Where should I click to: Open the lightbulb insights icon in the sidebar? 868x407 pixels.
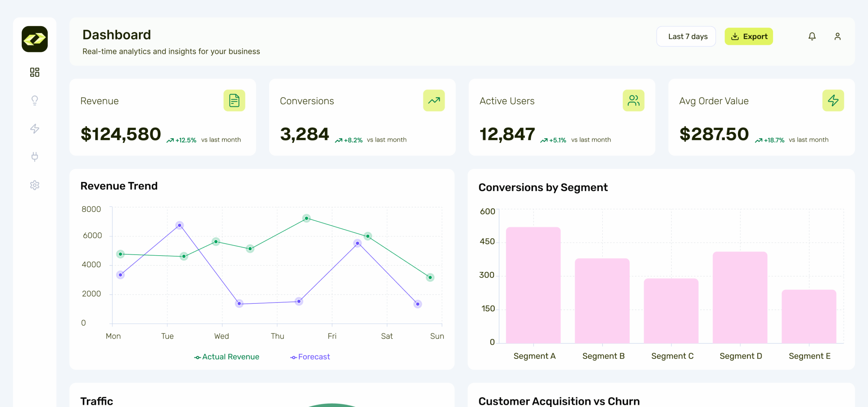click(x=35, y=100)
